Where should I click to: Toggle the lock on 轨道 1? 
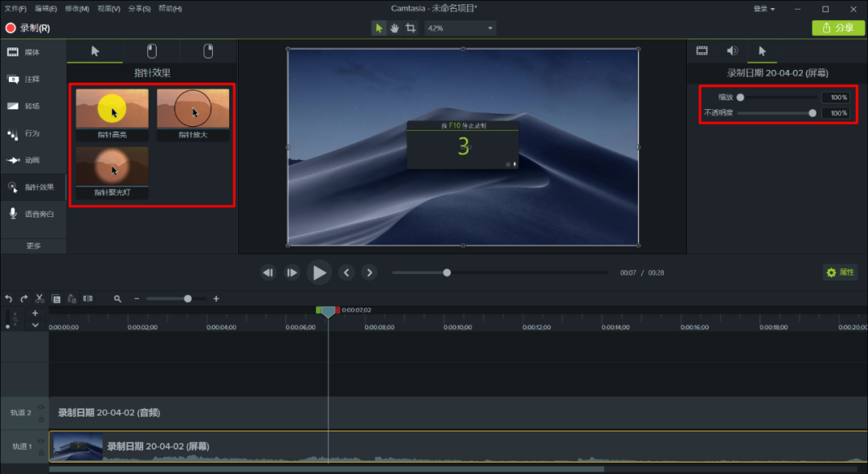pyautogui.click(x=41, y=452)
